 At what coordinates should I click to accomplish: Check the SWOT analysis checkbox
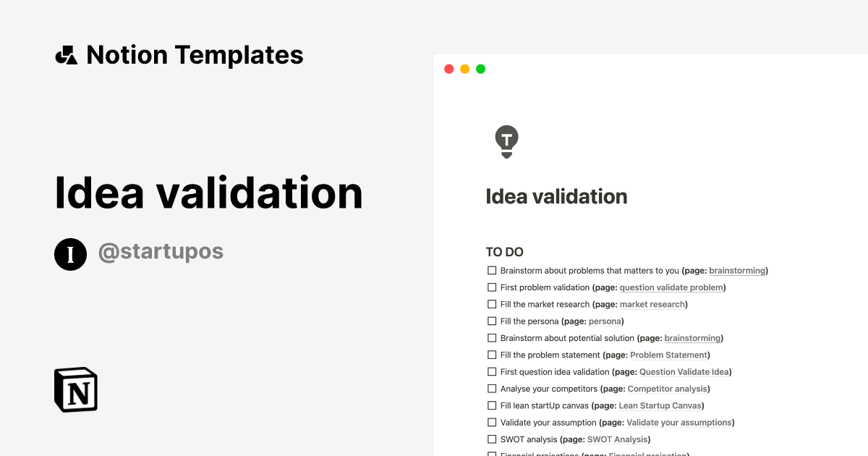click(492, 439)
